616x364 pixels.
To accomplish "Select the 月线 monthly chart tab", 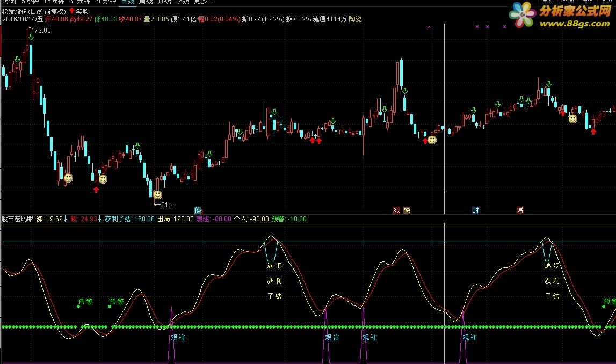I will point(164,2).
